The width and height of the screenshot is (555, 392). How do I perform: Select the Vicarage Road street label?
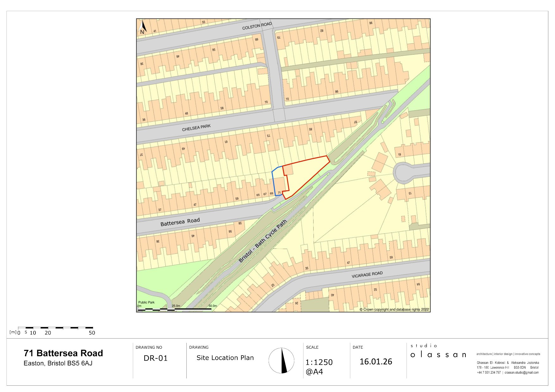point(367,275)
